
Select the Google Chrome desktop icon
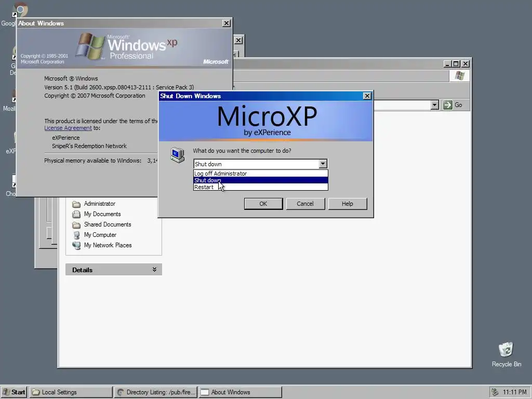pos(20,10)
